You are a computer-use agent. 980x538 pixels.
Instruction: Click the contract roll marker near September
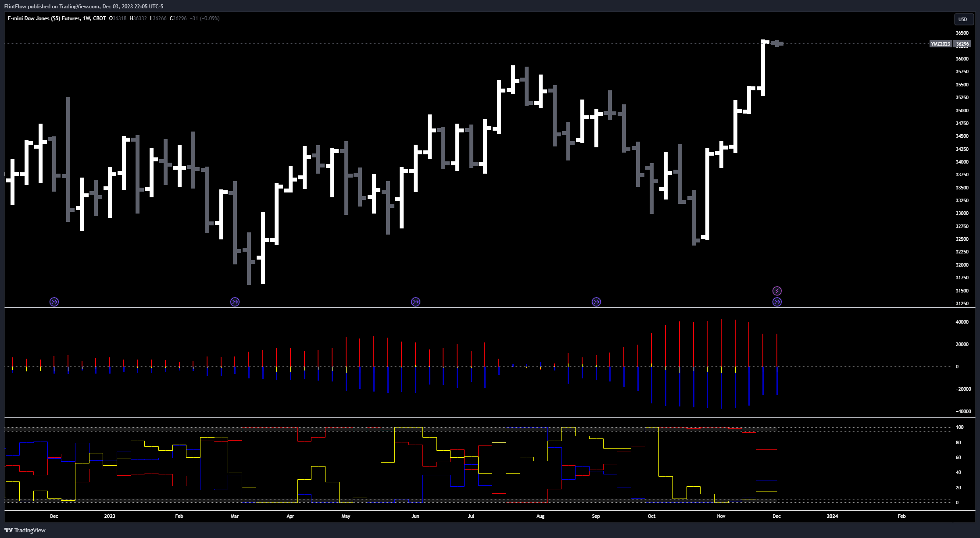pos(596,302)
